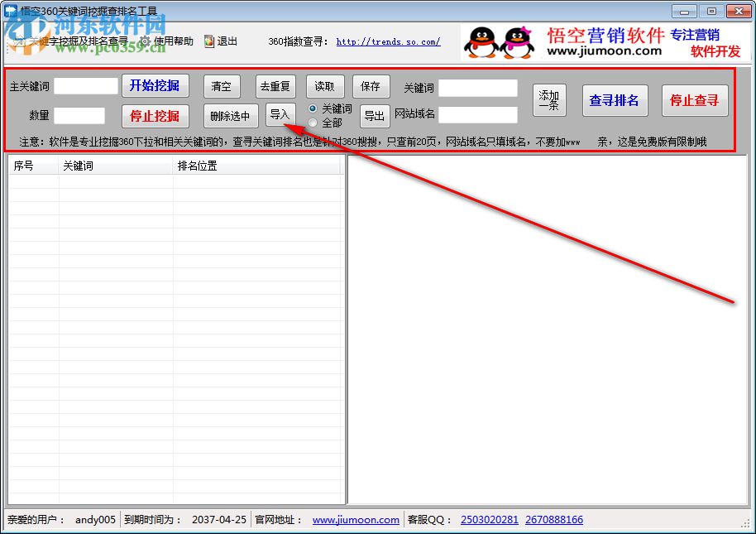Click username andy005 in status bar

tap(95, 520)
